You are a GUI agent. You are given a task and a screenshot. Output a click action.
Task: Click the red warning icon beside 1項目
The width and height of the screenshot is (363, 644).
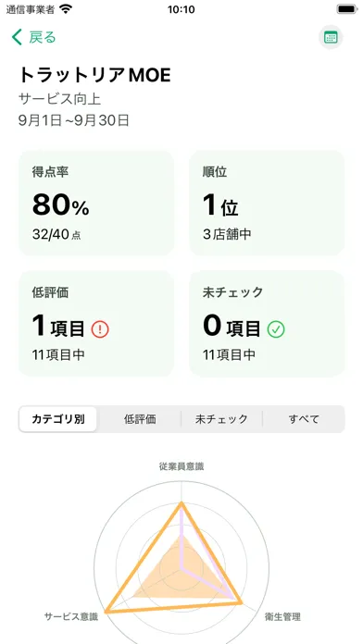(x=100, y=329)
